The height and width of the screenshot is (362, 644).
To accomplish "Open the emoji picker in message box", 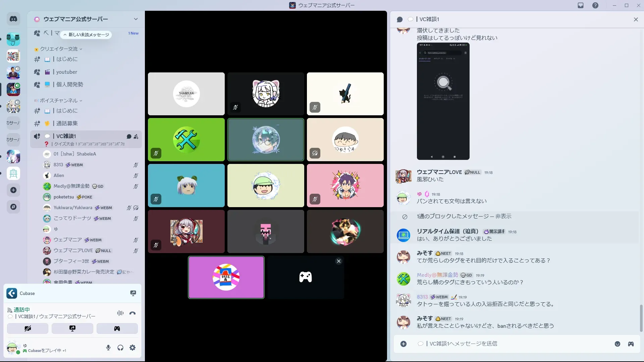I will tap(617, 344).
